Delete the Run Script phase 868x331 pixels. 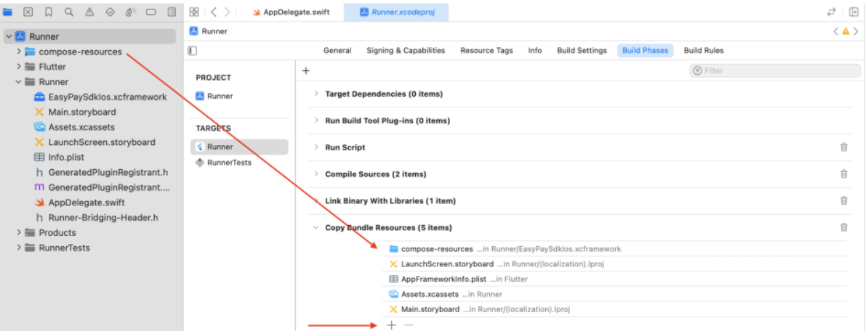tap(843, 147)
